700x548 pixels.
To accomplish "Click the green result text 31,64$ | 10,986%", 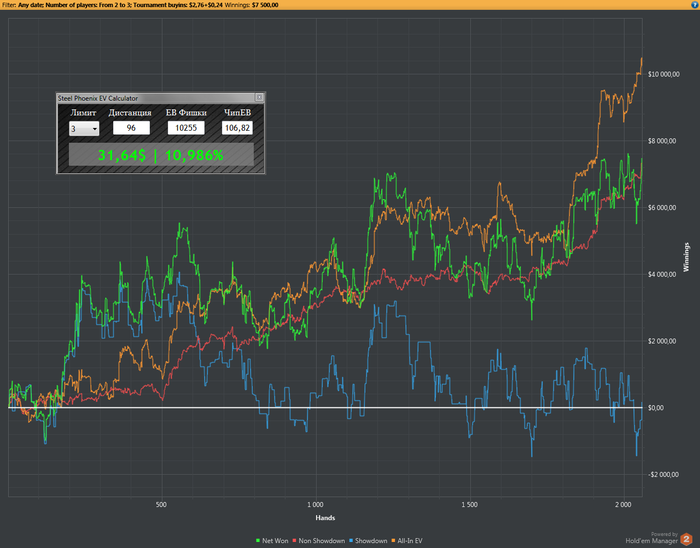I will (161, 155).
